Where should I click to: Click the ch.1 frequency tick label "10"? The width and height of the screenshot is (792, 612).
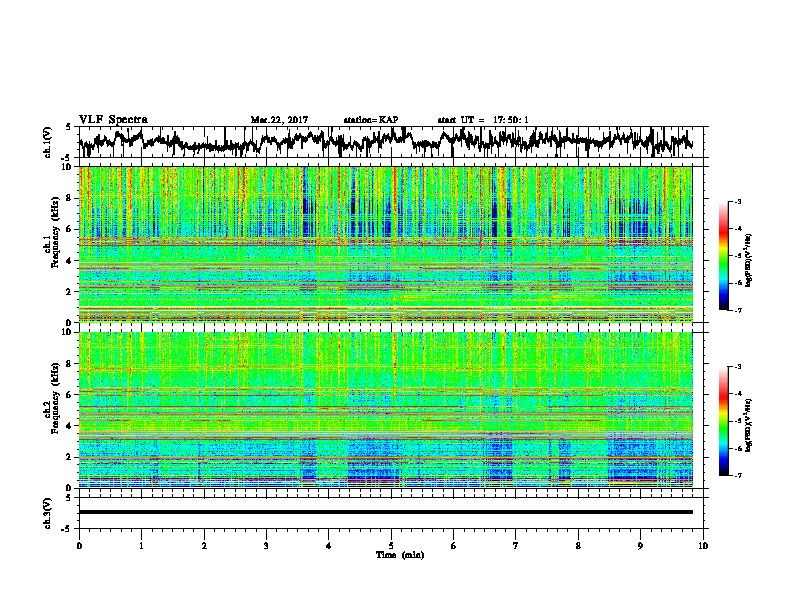69,167
